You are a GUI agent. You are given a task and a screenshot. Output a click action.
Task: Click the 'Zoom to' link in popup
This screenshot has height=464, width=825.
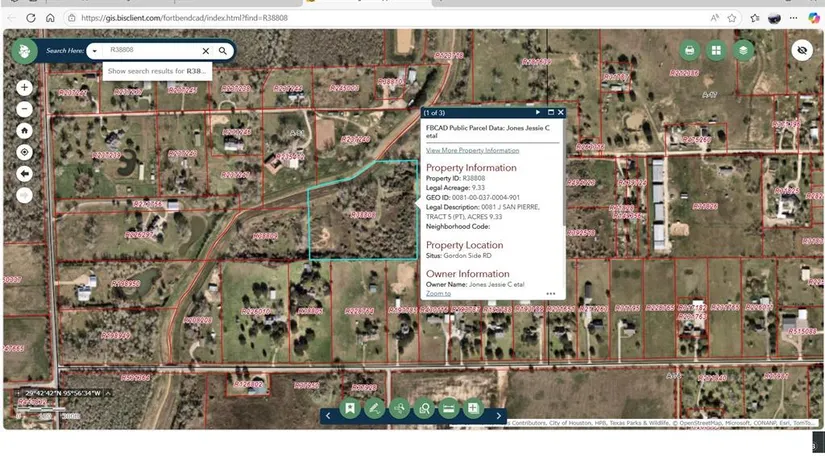coord(438,294)
